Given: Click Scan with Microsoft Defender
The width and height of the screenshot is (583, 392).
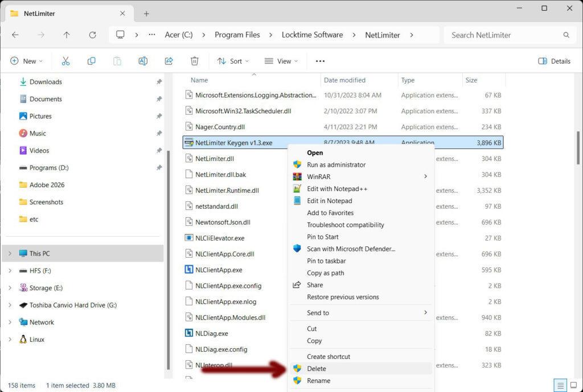Looking at the screenshot, I should click(351, 249).
